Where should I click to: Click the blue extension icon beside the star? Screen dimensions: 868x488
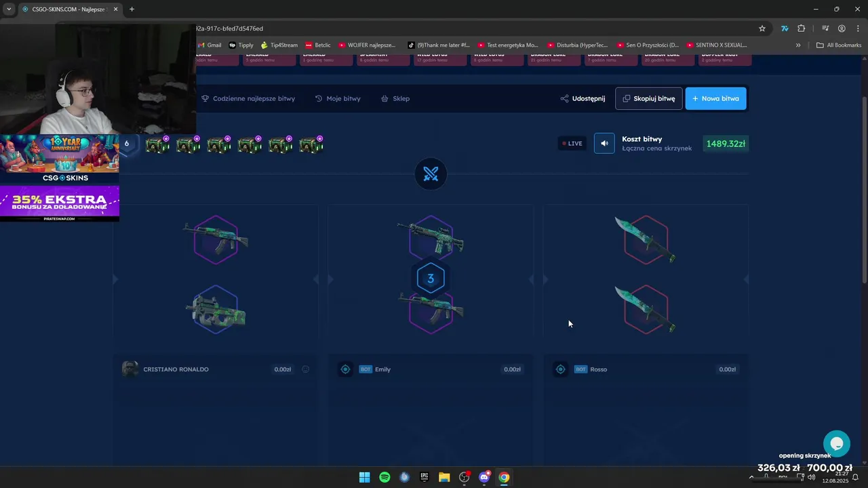(785, 28)
